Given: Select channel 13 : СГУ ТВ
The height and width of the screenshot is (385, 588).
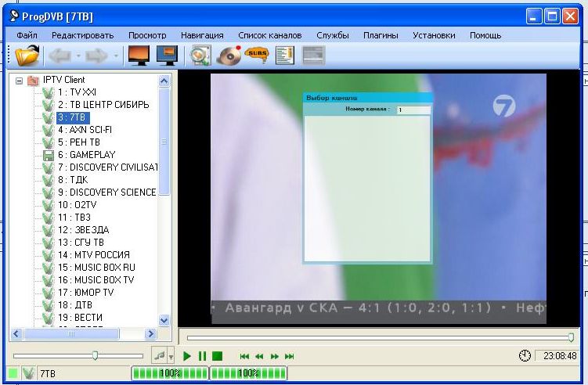Looking at the screenshot, I should [81, 243].
